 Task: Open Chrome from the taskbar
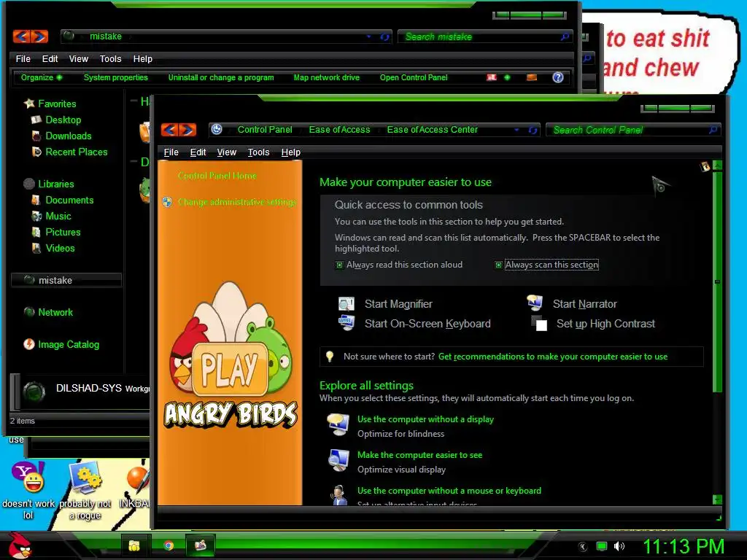click(169, 545)
